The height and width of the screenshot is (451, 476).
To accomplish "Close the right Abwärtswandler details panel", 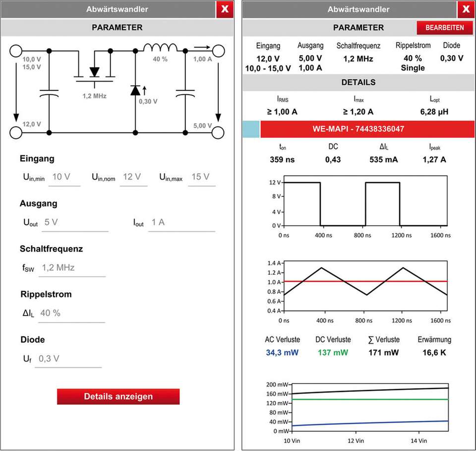I will [466, 9].
